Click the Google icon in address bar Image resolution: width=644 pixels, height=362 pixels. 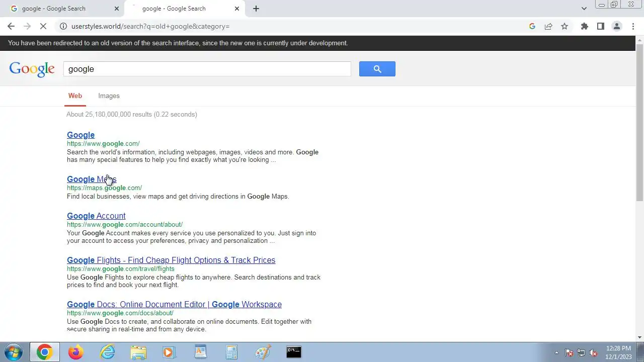pos(532,26)
